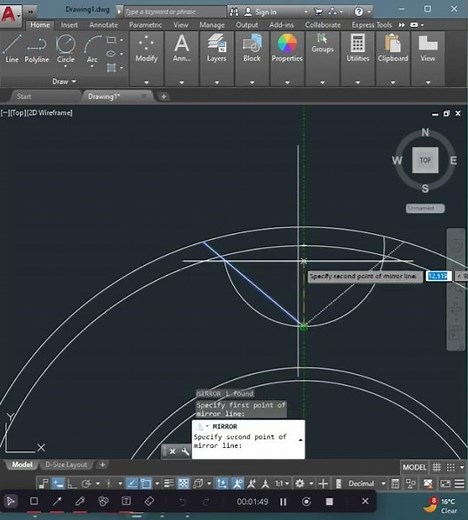Open the Groups panel

pos(322,59)
